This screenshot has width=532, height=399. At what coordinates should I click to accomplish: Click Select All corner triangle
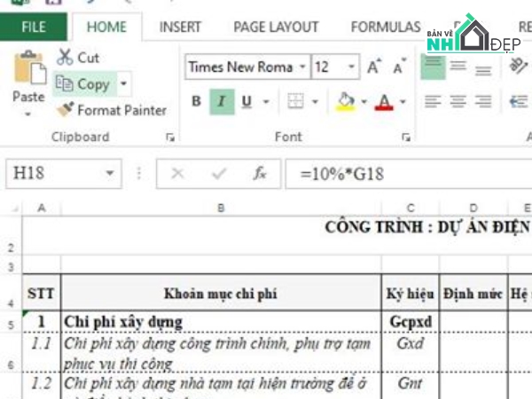15,208
